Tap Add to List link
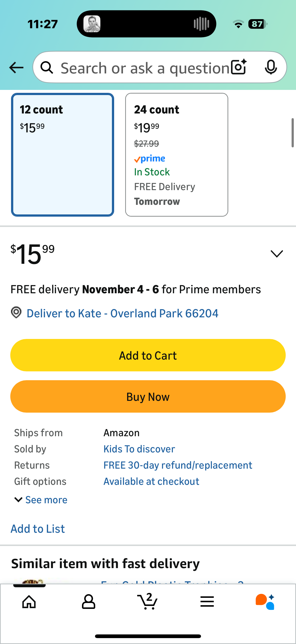This screenshot has width=296, height=644. click(x=38, y=529)
